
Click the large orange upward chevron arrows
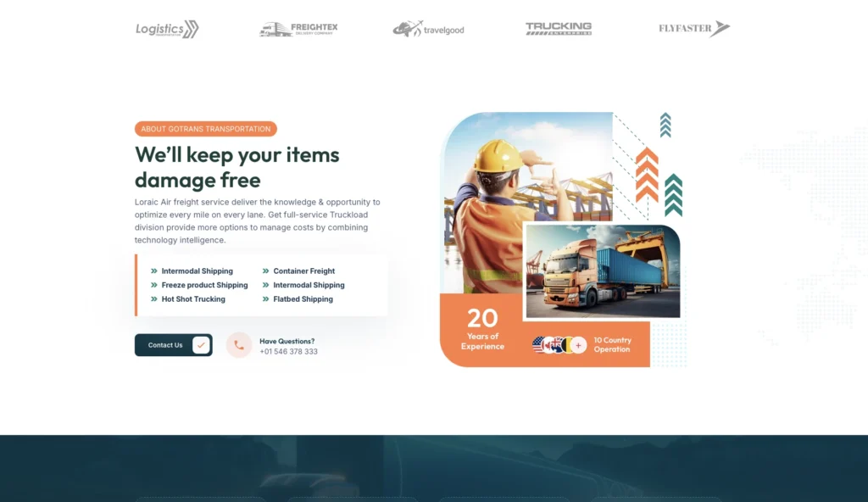(647, 175)
